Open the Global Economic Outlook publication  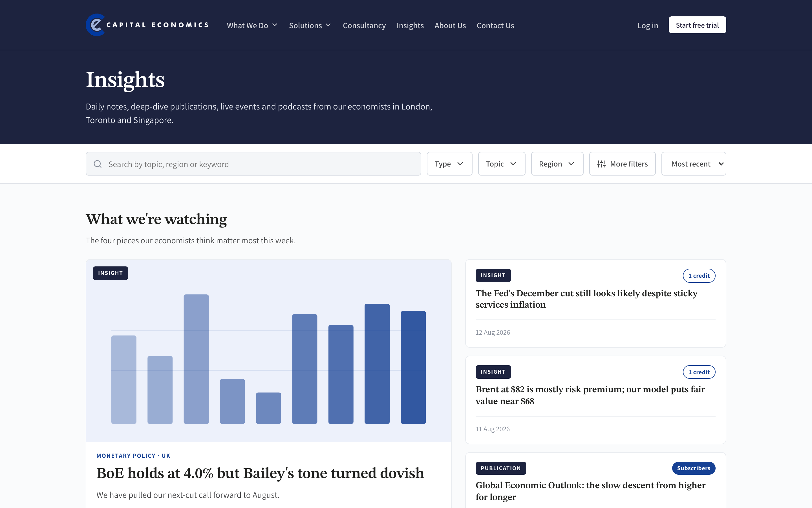pos(590,491)
